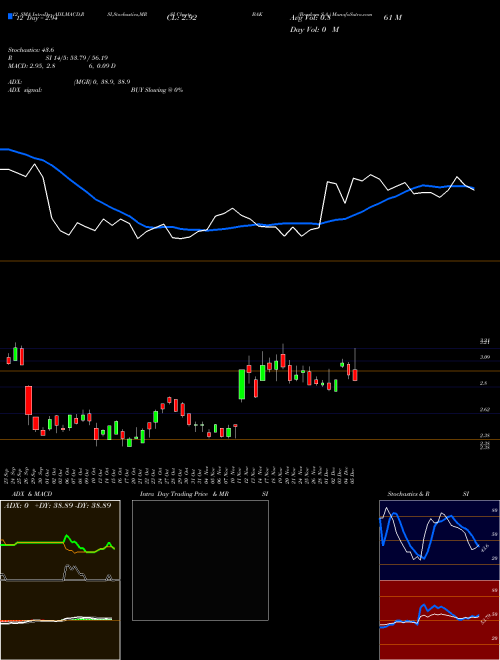Viewport: 500px width, 660px height.
Task: Click the '3.09' price axis label
Action: pos(484,357)
